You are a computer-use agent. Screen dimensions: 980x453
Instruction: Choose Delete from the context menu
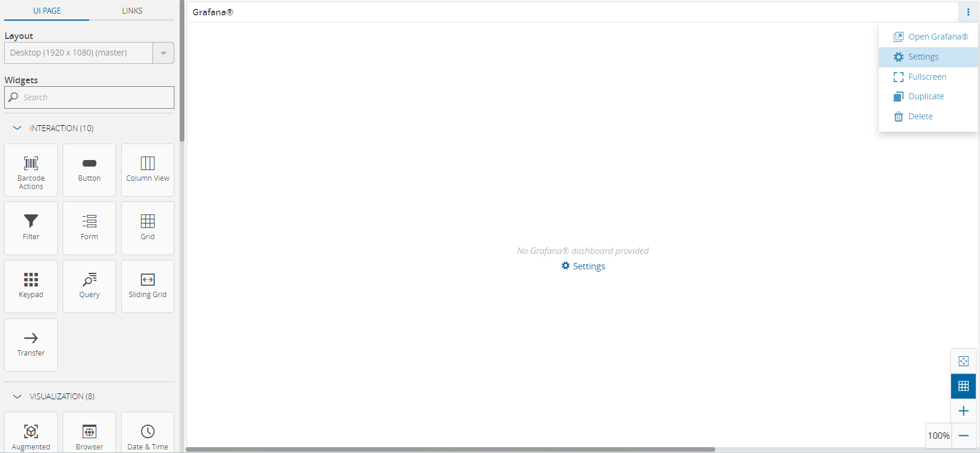pos(929,116)
